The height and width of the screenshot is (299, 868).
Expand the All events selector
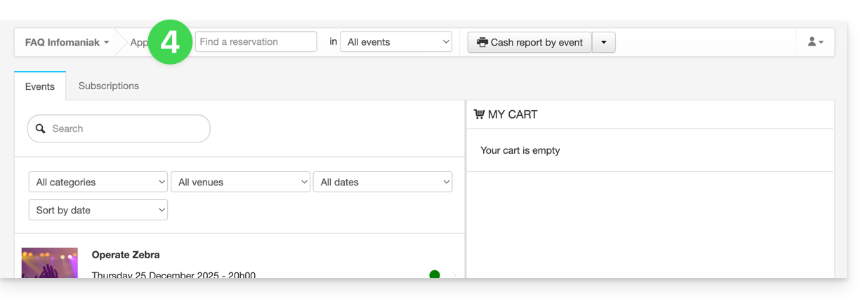coord(395,42)
